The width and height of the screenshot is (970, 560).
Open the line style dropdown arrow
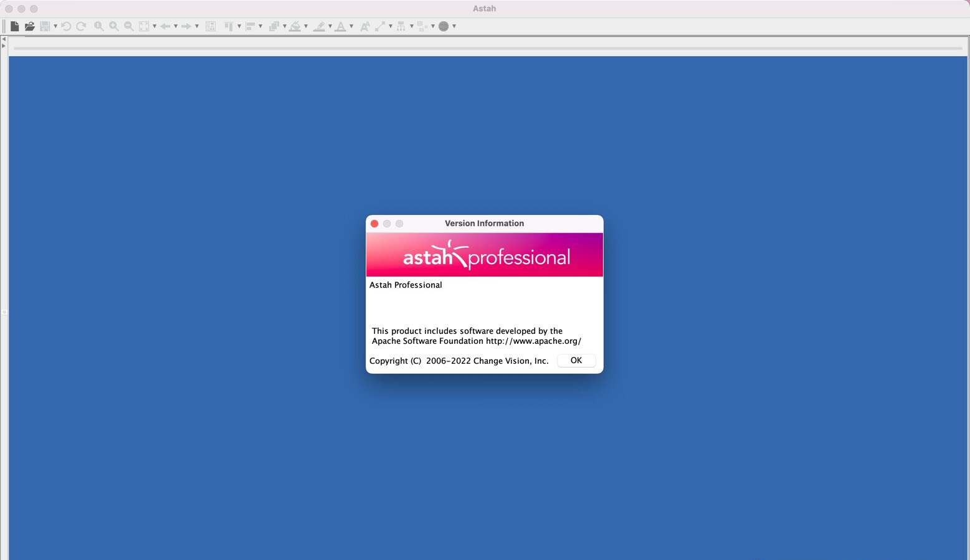[x=391, y=26]
